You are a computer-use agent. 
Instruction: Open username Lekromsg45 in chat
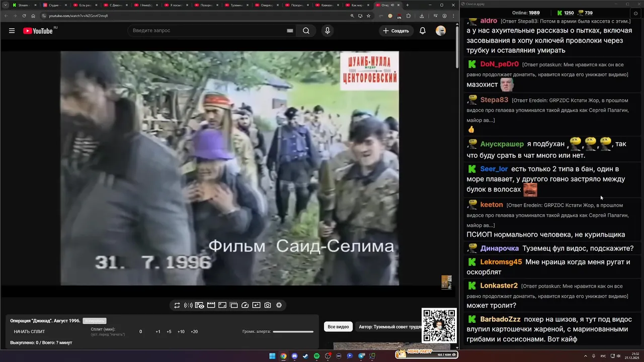click(501, 262)
